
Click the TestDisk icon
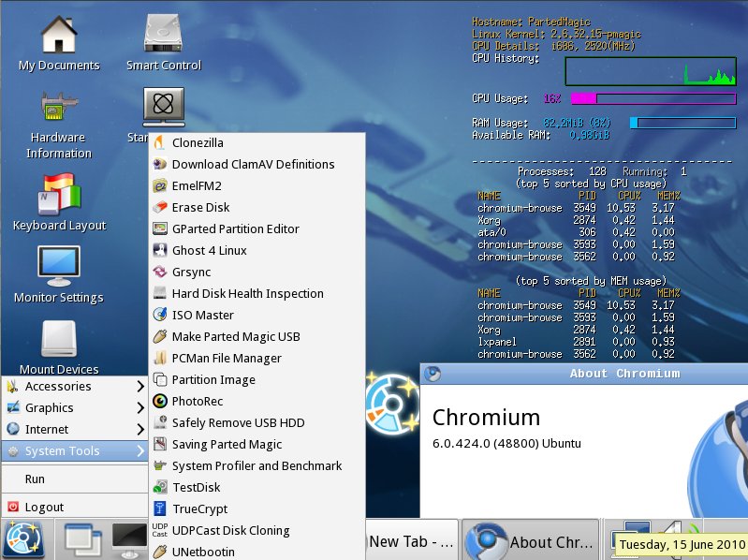coord(160,487)
